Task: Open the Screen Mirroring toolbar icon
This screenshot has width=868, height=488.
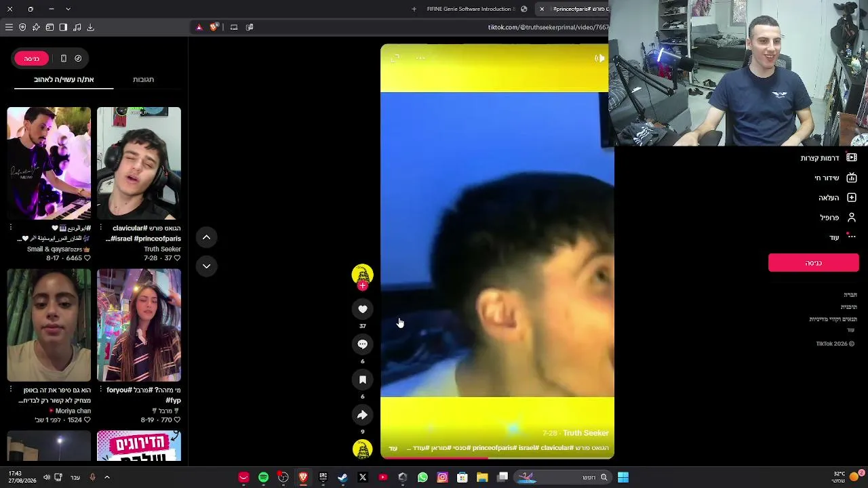Action: coord(234,27)
